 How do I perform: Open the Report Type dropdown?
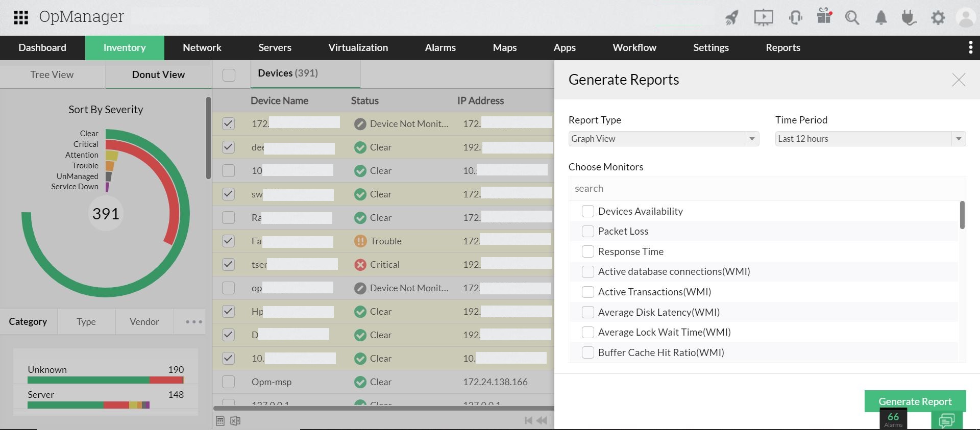[x=664, y=139]
